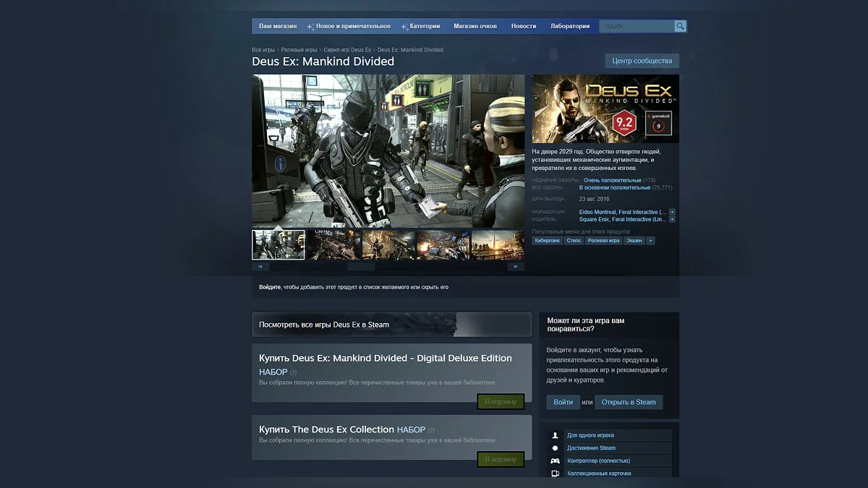Open the Square Enix publisher link
This screenshot has height=488, width=868.
(x=594, y=219)
